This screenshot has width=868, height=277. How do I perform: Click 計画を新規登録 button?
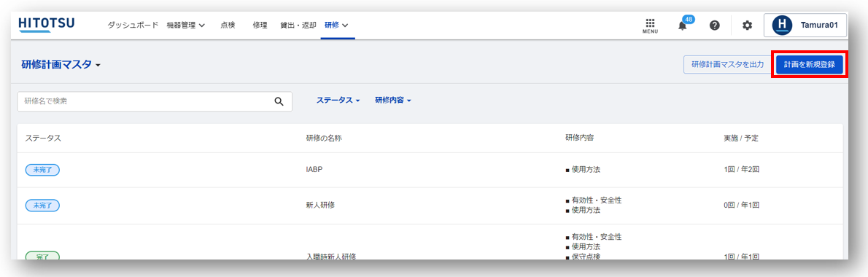click(x=810, y=65)
